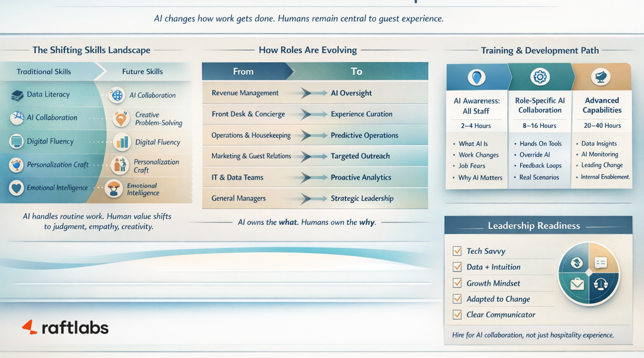Image resolution: width=644 pixels, height=358 pixels.
Task: Click the Emotional Intelligence heart icon
Action: [x=17, y=188]
